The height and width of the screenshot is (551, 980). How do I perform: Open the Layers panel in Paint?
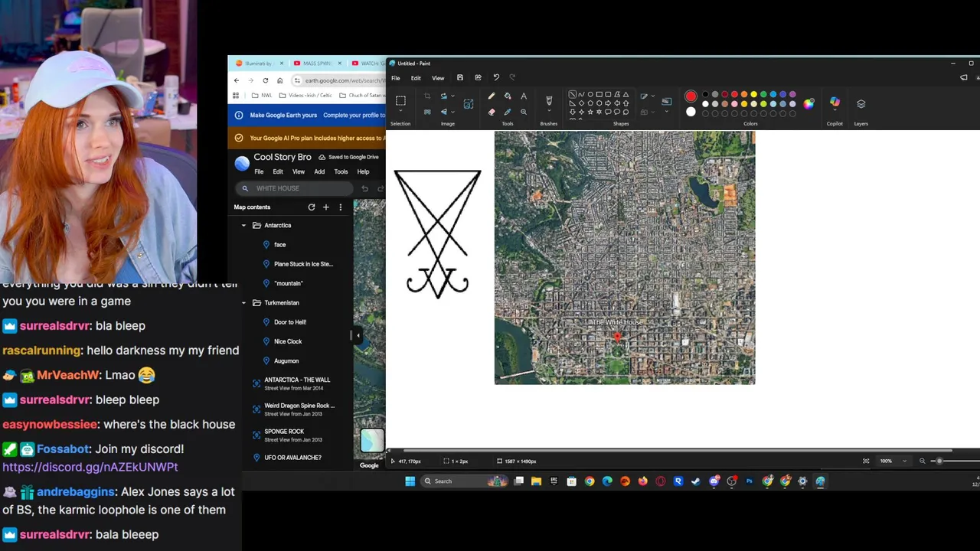861,103
